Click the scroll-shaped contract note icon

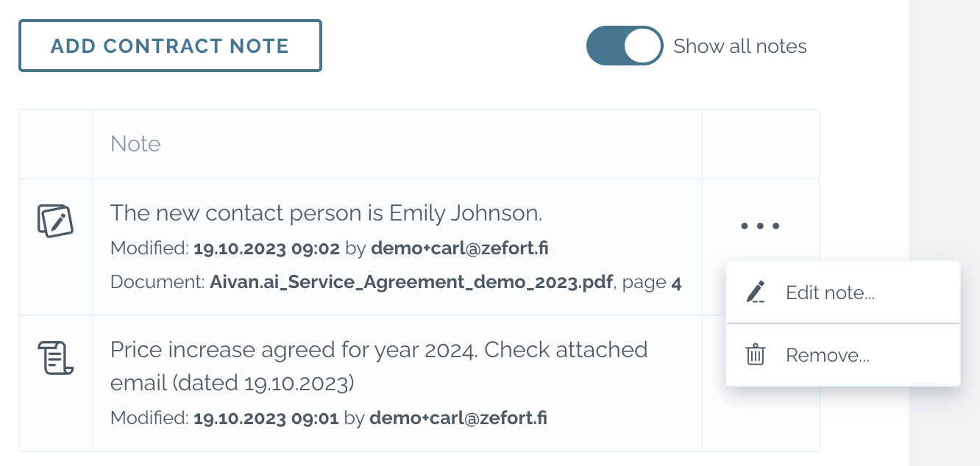(x=56, y=358)
